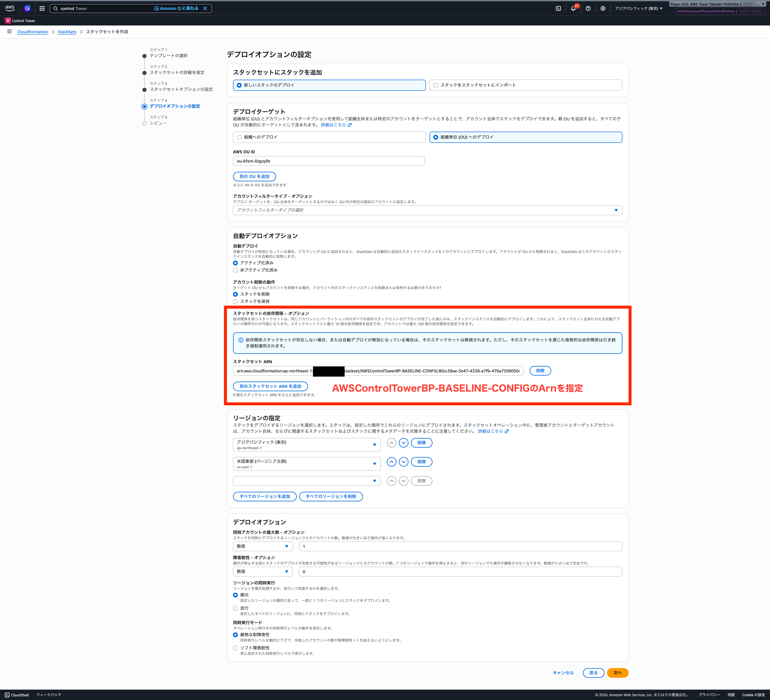Open ステップ 4 デプロイオプションの設定

(175, 106)
